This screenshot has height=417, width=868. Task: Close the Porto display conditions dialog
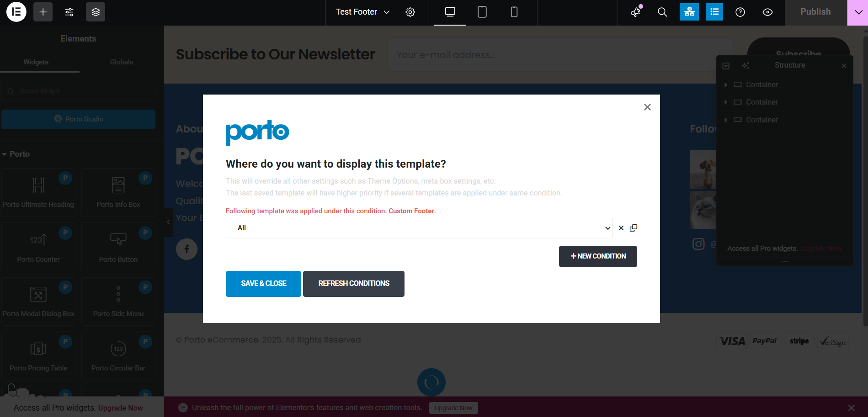[647, 107]
